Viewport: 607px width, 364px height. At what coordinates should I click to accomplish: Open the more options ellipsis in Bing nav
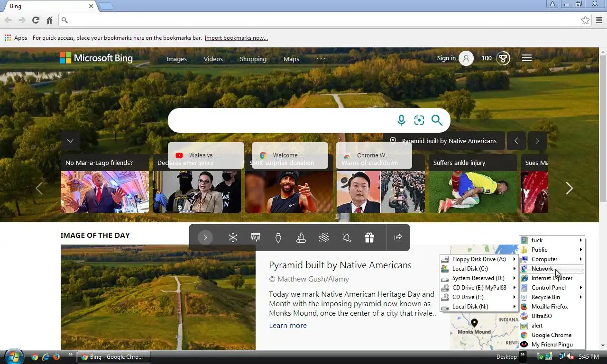point(321,59)
